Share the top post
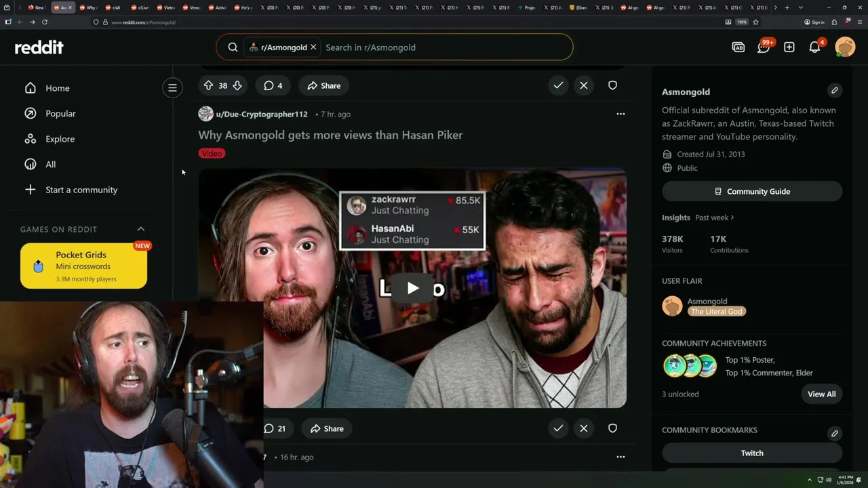 (323, 85)
